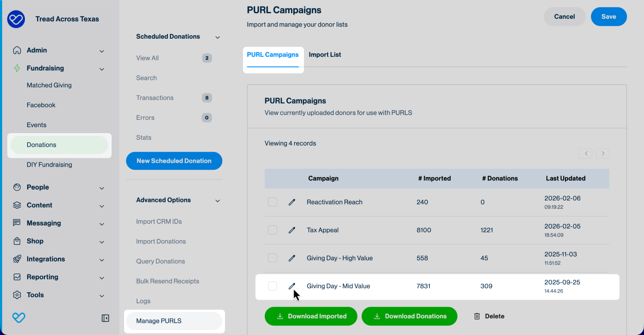Screen dimensions: 644x335
Task: Click the Save button
Action: coord(608,17)
